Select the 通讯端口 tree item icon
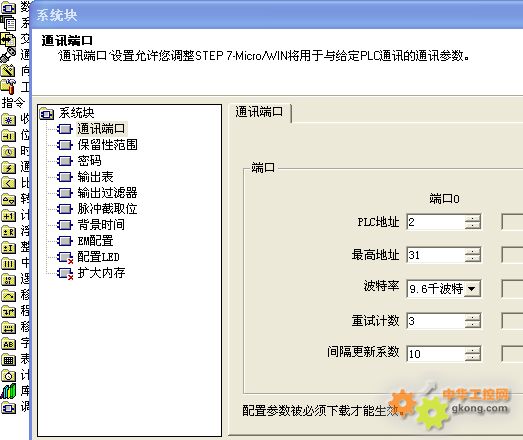 [x=64, y=129]
